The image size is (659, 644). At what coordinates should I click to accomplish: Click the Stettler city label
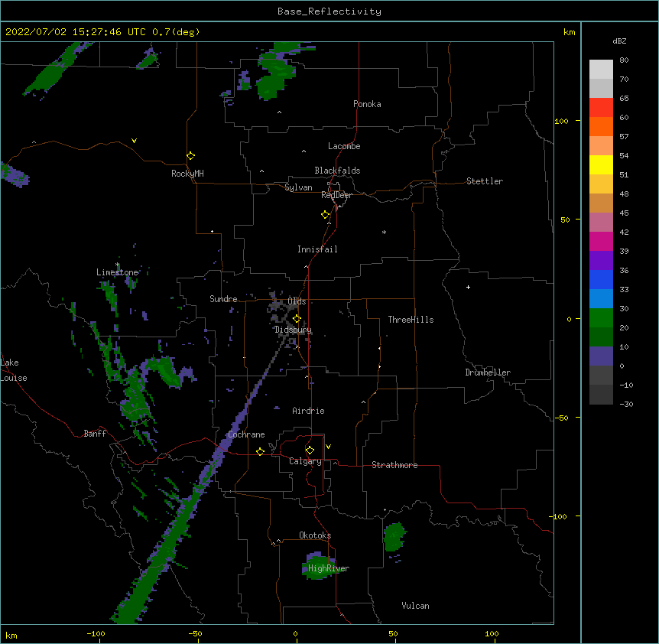(485, 181)
